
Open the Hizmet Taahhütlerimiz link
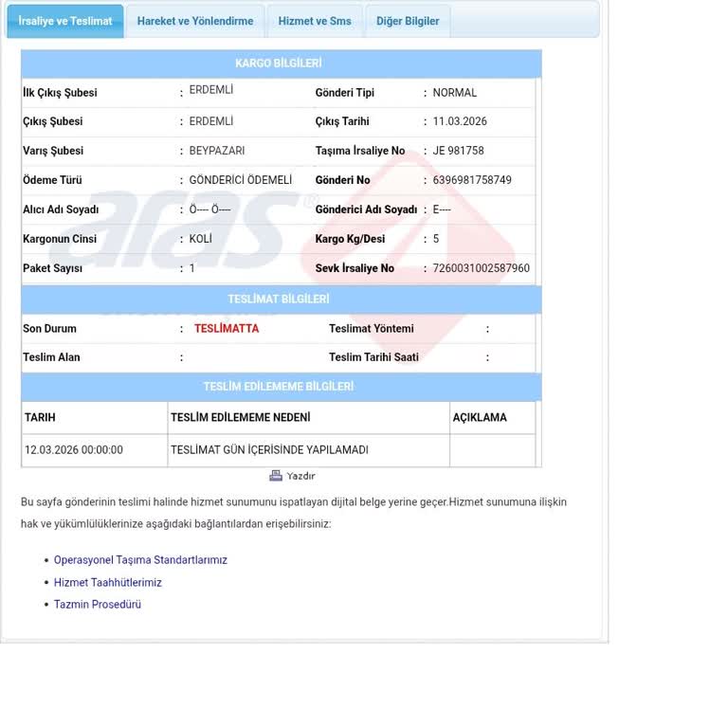click(x=108, y=582)
